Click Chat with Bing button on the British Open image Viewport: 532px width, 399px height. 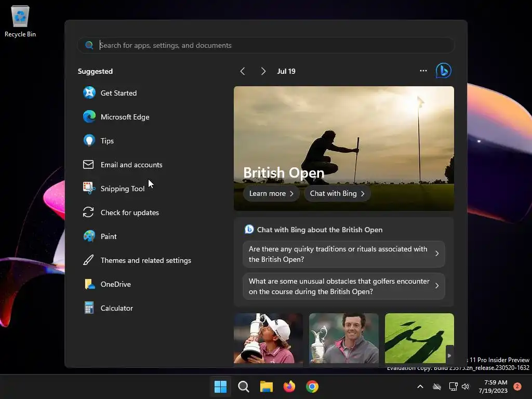coord(337,193)
